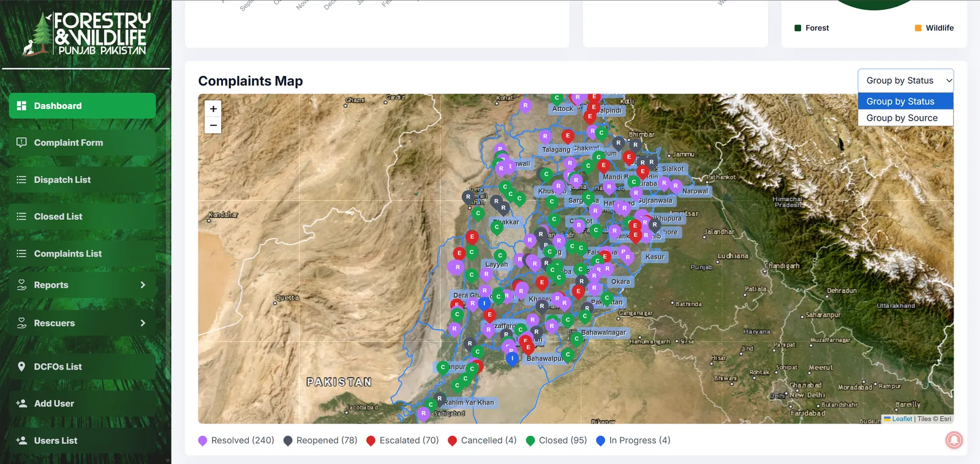980x464 pixels.
Task: Open the Closed List page
Action: tap(82, 217)
